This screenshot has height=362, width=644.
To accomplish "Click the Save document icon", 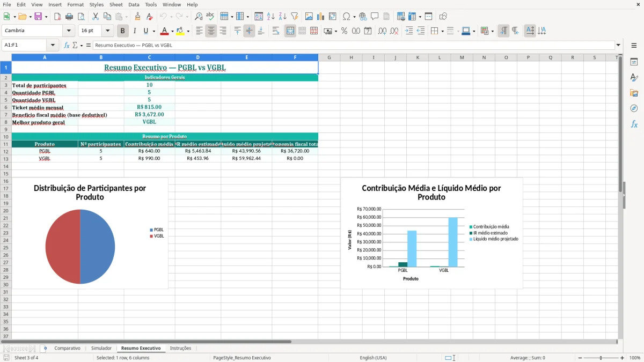I will pyautogui.click(x=38, y=17).
